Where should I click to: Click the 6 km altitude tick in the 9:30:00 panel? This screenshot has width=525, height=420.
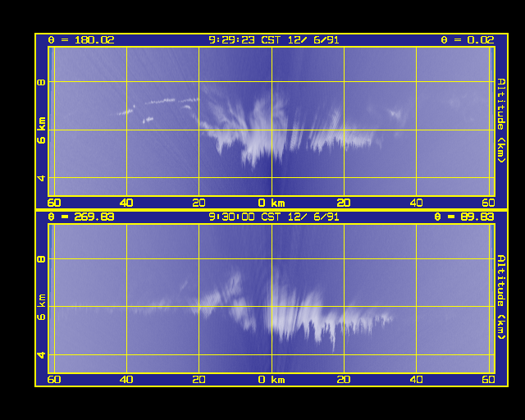pos(42,307)
